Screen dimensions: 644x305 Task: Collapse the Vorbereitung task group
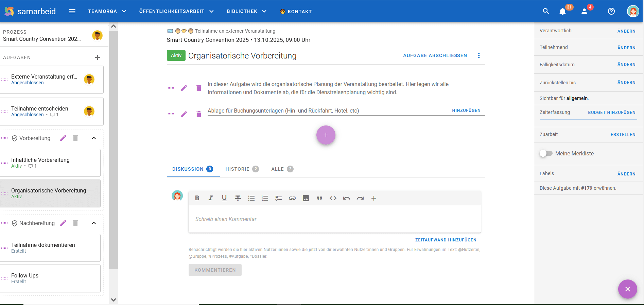[94, 138]
